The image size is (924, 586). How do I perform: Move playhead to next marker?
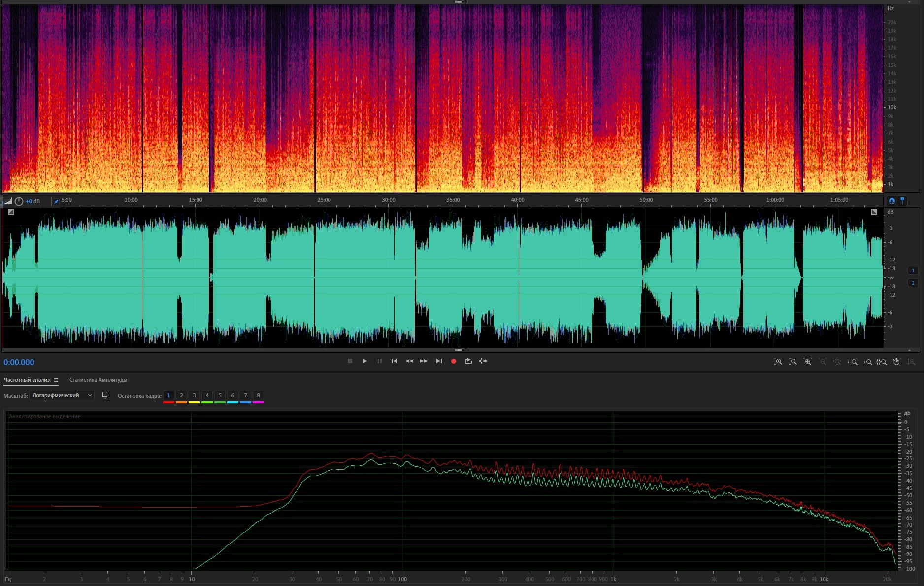tap(439, 361)
